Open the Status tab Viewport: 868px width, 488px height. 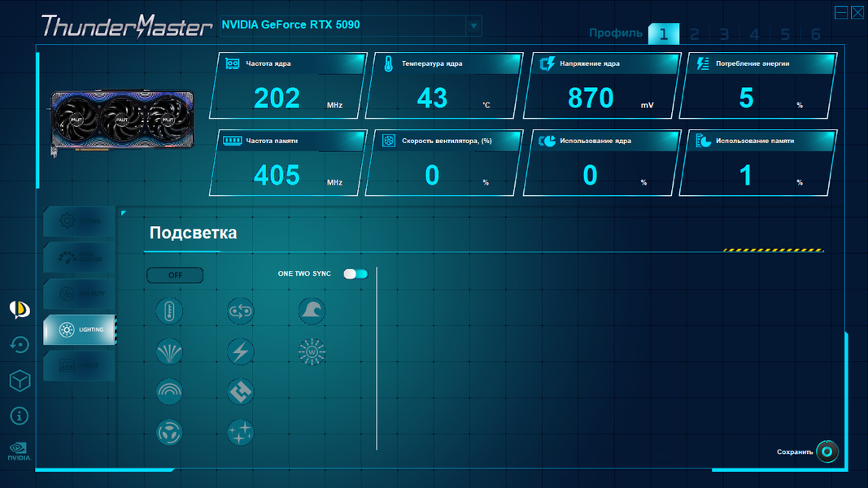coord(80,366)
